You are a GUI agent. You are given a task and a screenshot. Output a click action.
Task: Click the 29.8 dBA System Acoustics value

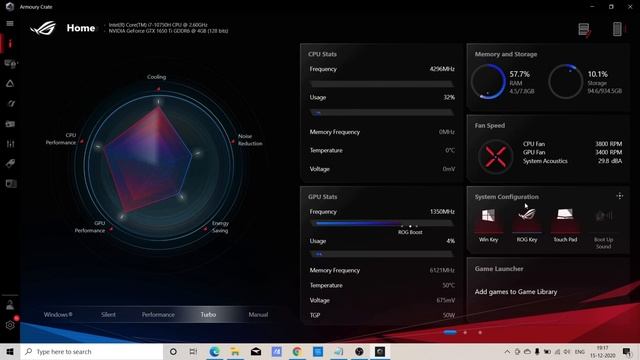point(610,161)
